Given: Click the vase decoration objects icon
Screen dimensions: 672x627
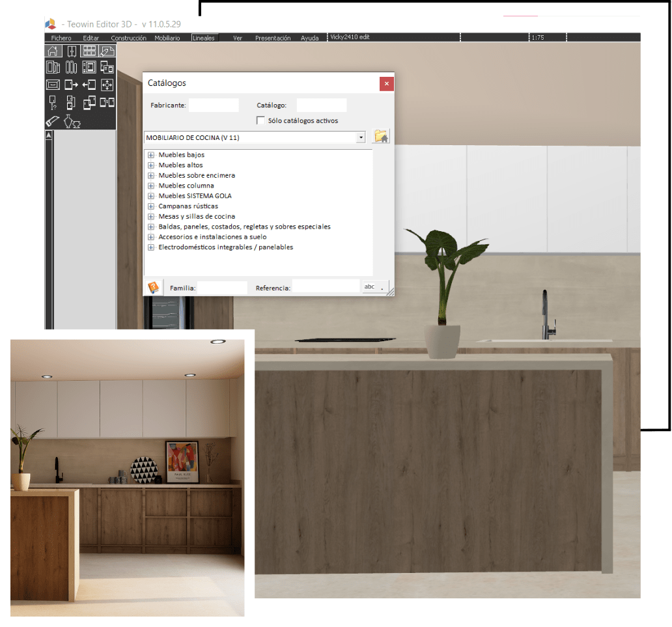Looking at the screenshot, I should pyautogui.click(x=72, y=120).
